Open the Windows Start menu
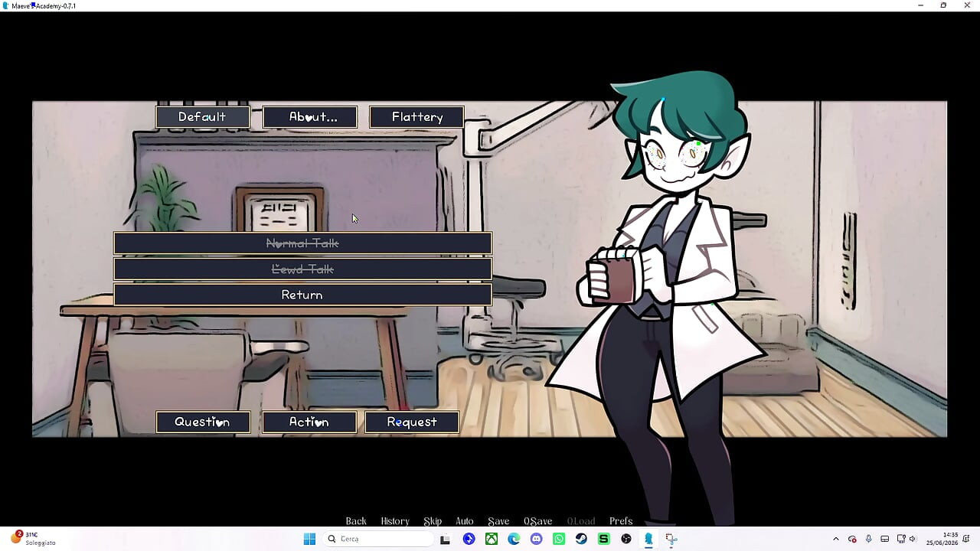 tap(309, 539)
